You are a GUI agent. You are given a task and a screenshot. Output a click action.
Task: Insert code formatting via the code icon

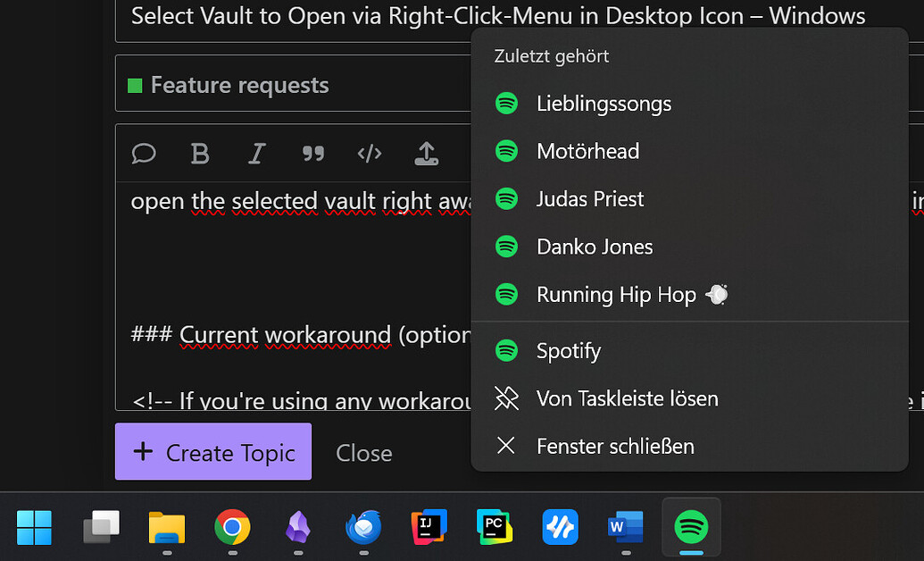[x=370, y=153]
